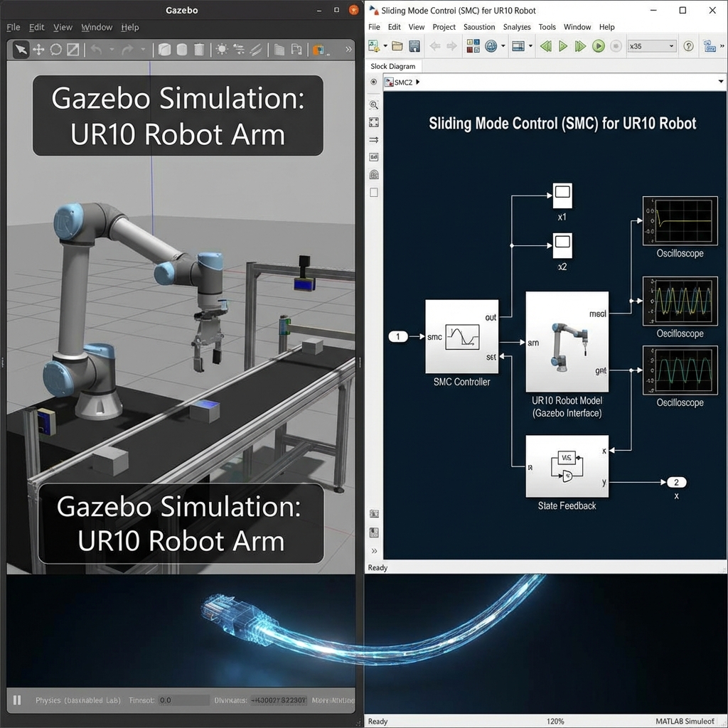Click the new model icon in Simulink toolbar
728x728 pixels.
point(374,46)
